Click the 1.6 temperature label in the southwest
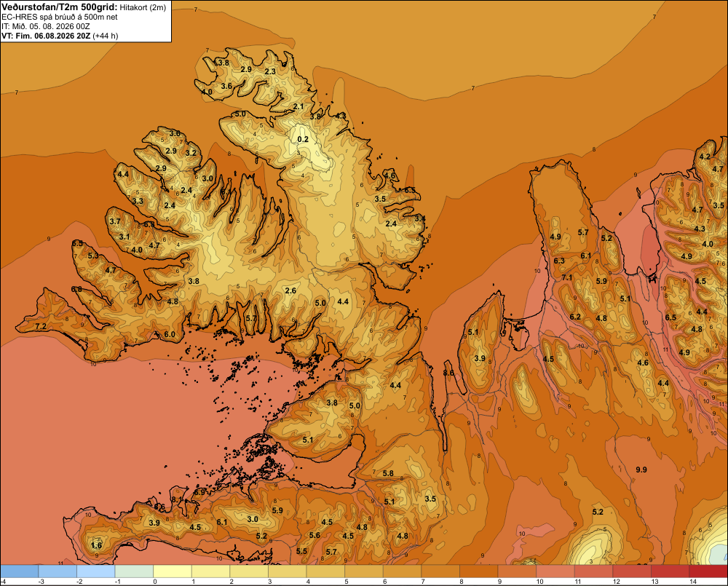The width and height of the screenshot is (728, 586). pyautogui.click(x=97, y=545)
